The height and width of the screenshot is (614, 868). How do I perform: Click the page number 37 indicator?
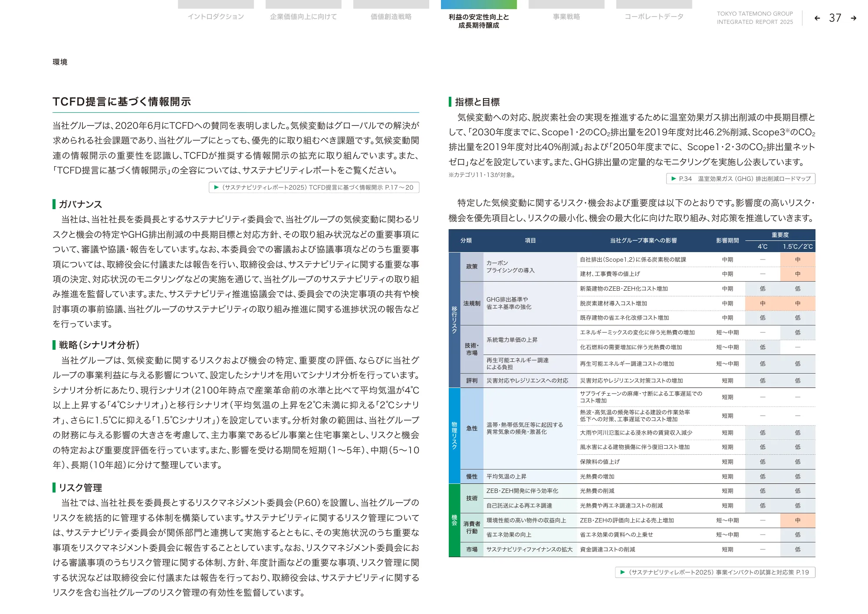pos(835,18)
